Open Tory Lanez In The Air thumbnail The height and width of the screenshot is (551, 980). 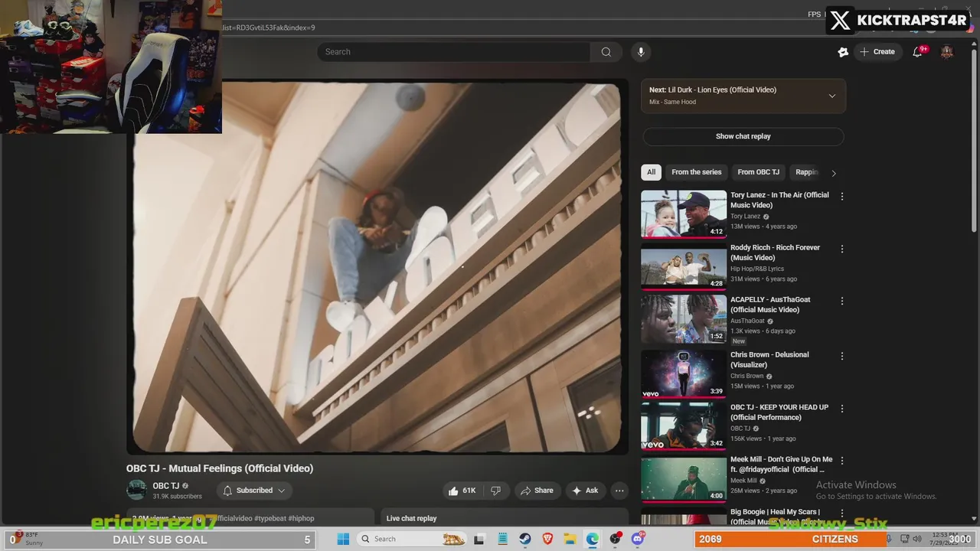click(x=684, y=214)
